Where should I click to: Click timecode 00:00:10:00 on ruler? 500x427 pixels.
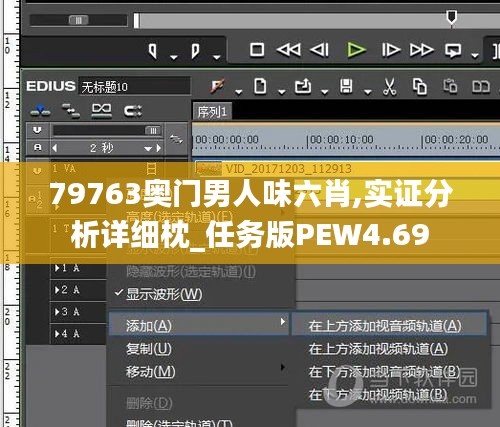coord(342,139)
